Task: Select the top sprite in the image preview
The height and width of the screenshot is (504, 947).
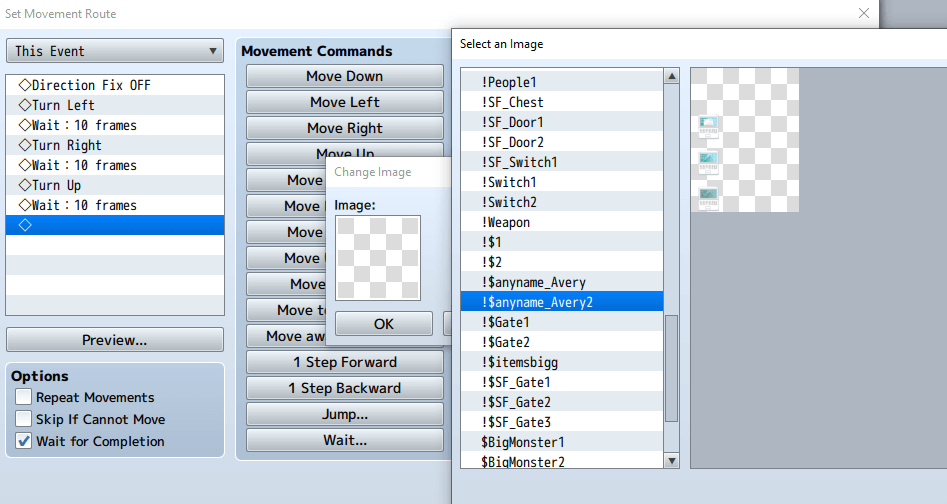Action: [x=709, y=126]
